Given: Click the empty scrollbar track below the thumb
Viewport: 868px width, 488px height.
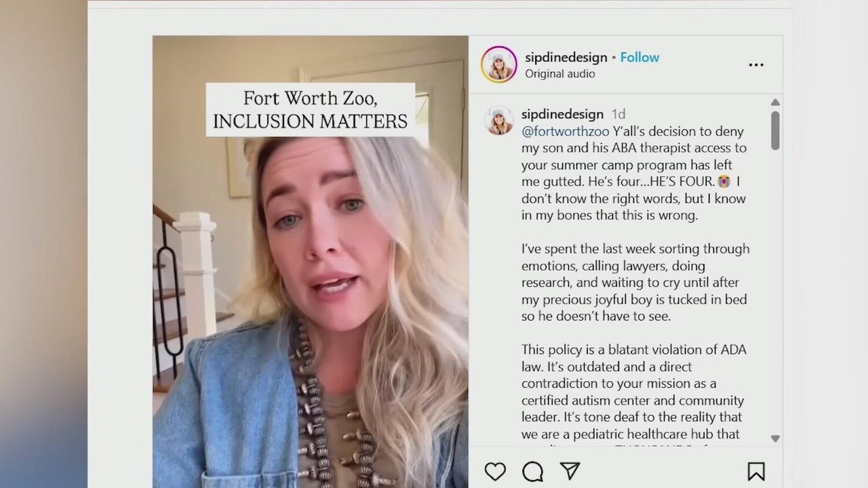Looking at the screenshot, I should click(775, 291).
